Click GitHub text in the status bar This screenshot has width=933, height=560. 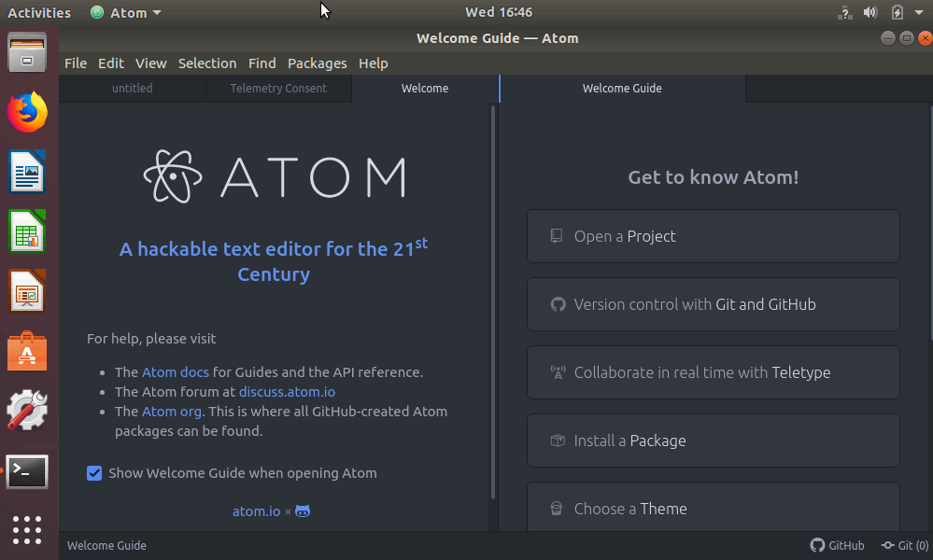coord(846,545)
